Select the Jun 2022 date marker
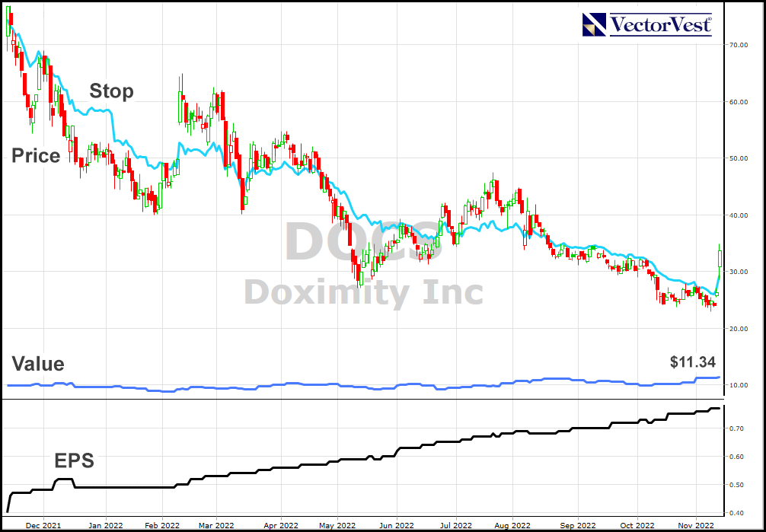This screenshot has height=532, width=766. point(396,524)
